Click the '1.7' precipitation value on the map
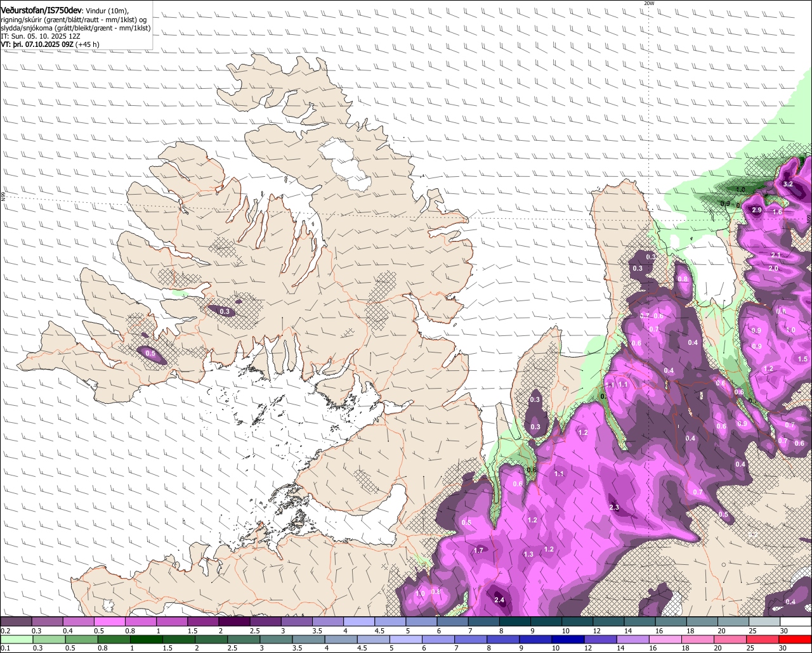This screenshot has width=812, height=653. click(x=479, y=550)
